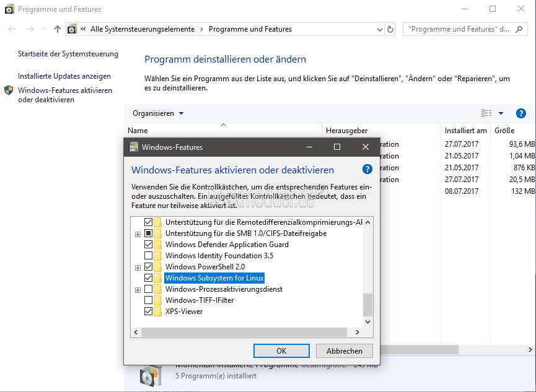This screenshot has width=536, height=392.
Task: Minimize the Windows-Features dialog
Action: (309, 147)
